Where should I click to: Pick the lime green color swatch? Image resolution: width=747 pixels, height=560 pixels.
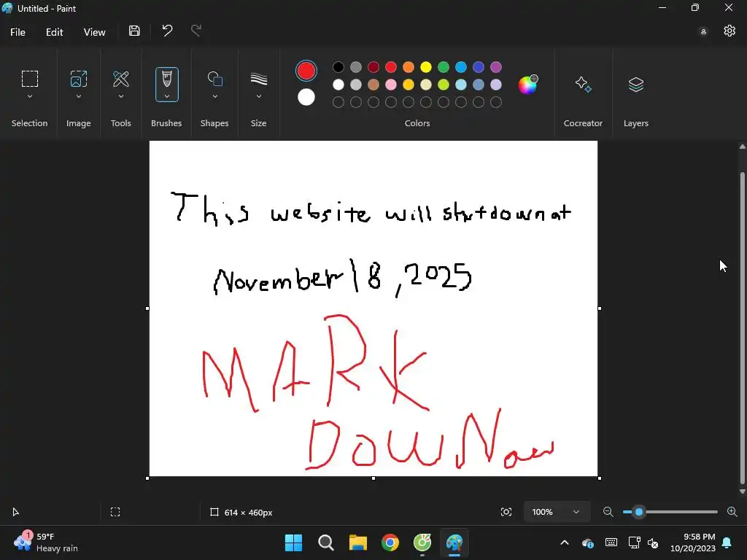coord(444,85)
